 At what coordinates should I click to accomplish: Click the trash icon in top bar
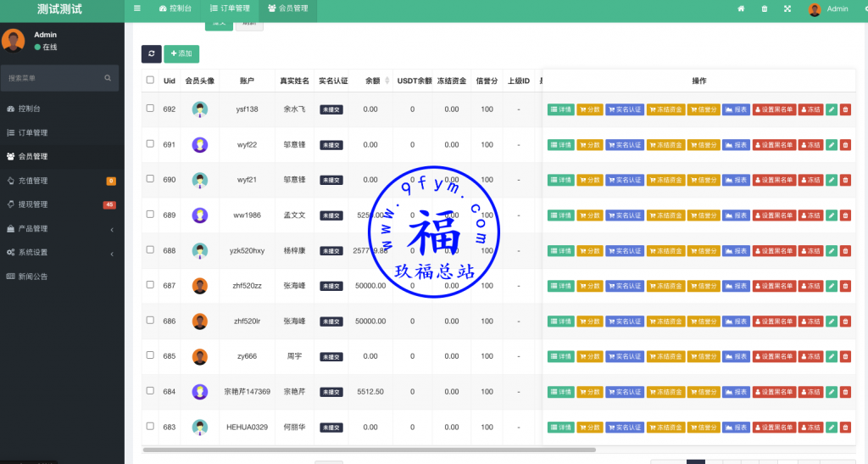click(765, 8)
